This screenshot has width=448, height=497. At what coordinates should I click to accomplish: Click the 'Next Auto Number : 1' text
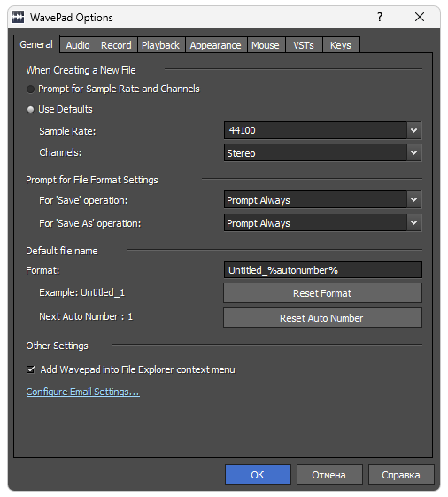click(x=86, y=316)
